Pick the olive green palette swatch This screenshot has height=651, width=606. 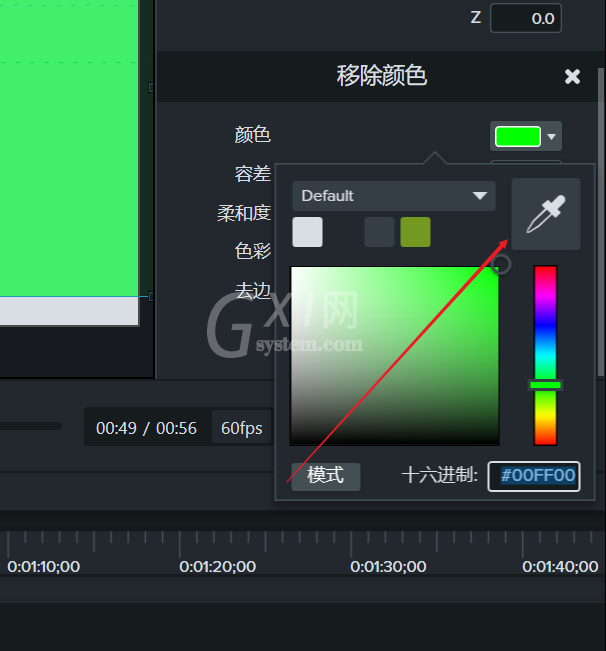click(415, 232)
